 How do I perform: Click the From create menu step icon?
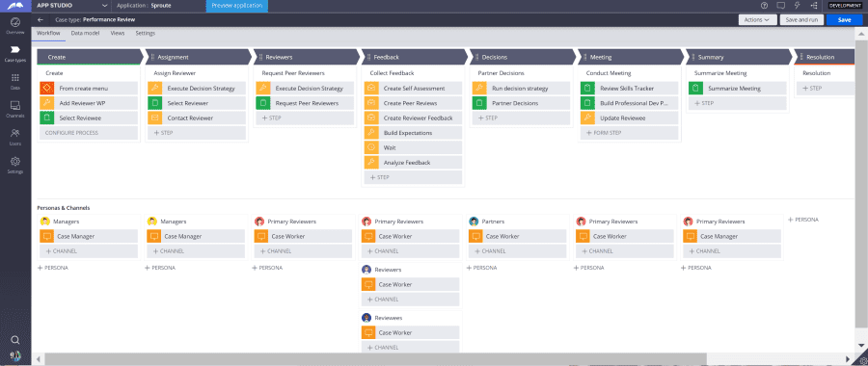(x=46, y=88)
